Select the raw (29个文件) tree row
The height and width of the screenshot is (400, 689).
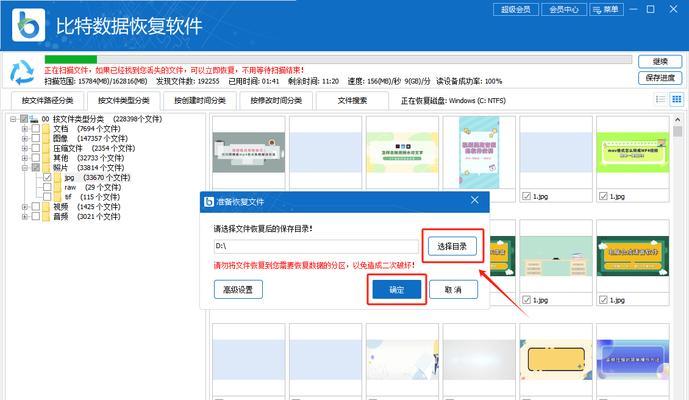tap(92, 187)
